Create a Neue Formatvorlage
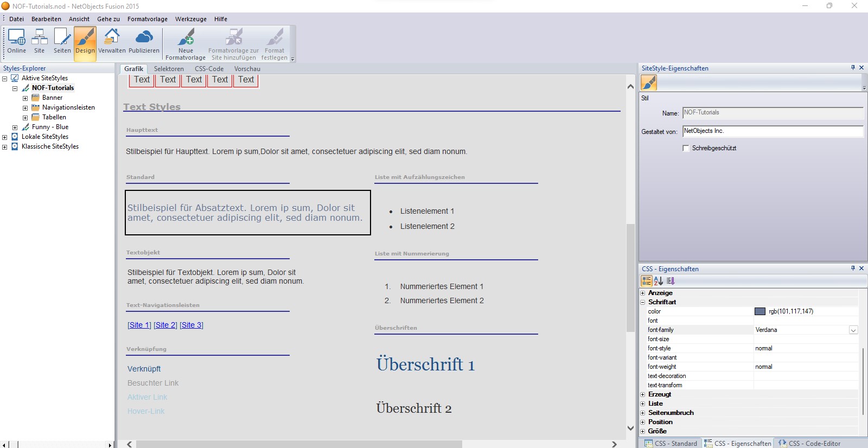 point(186,44)
